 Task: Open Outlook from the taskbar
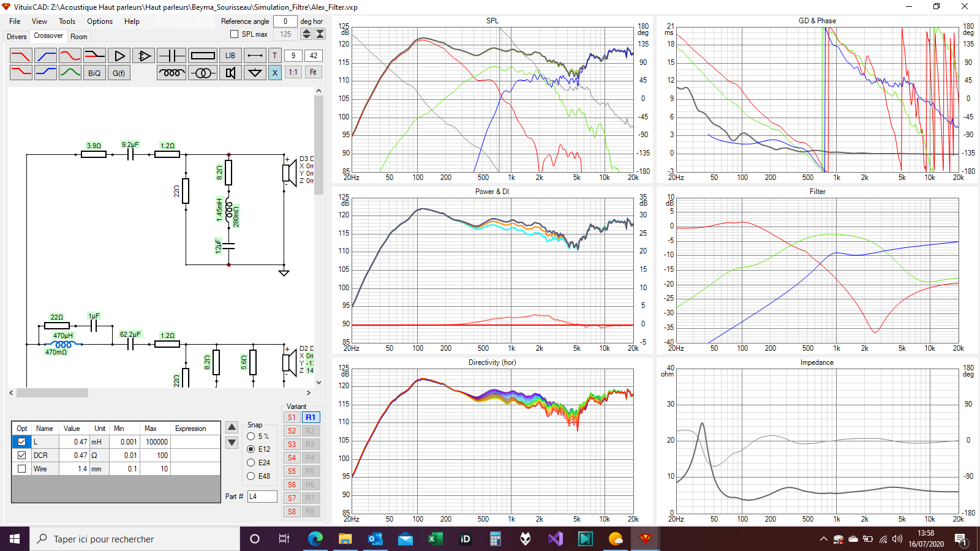(375, 539)
